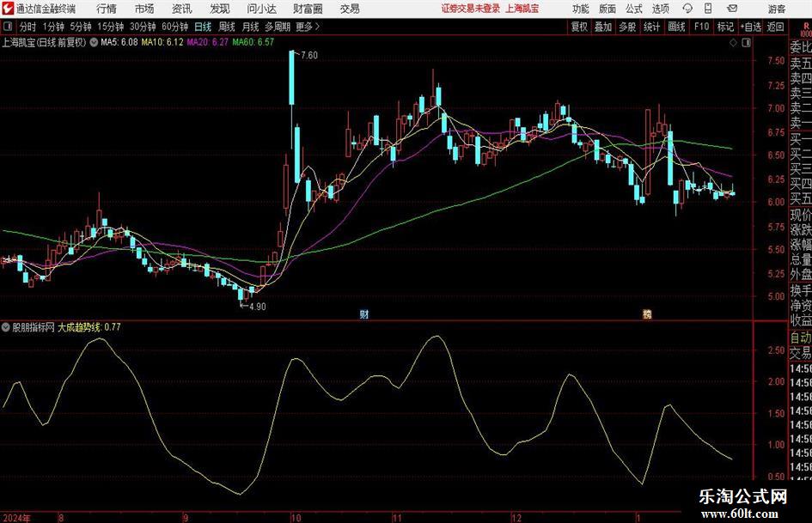Click the 标记 mark button
This screenshot has height=523, width=812.
(x=725, y=27)
